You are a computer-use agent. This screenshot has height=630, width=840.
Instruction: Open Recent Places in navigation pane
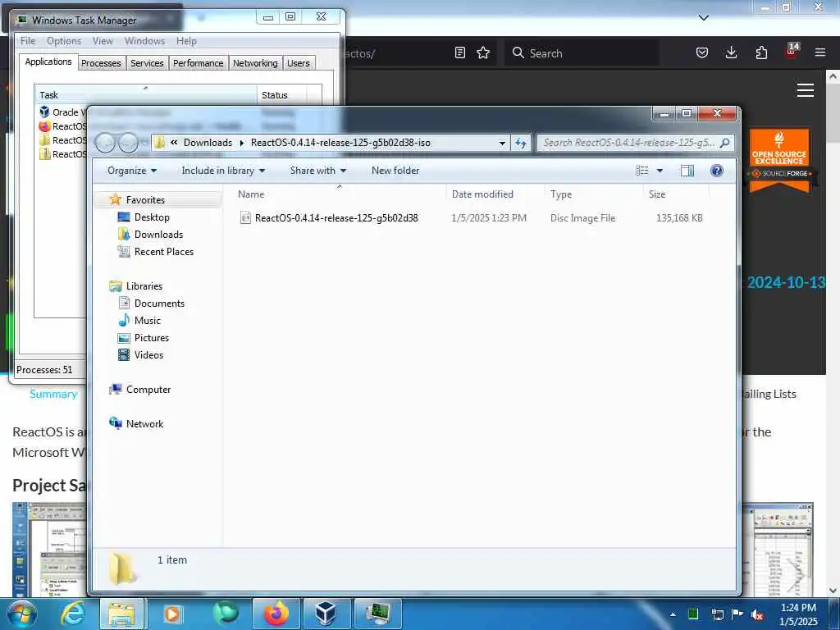(163, 251)
